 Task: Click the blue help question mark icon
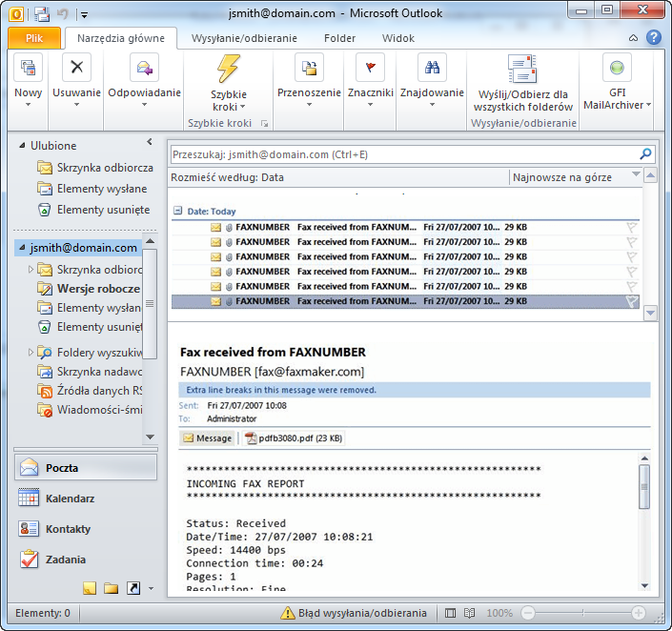[x=654, y=38]
